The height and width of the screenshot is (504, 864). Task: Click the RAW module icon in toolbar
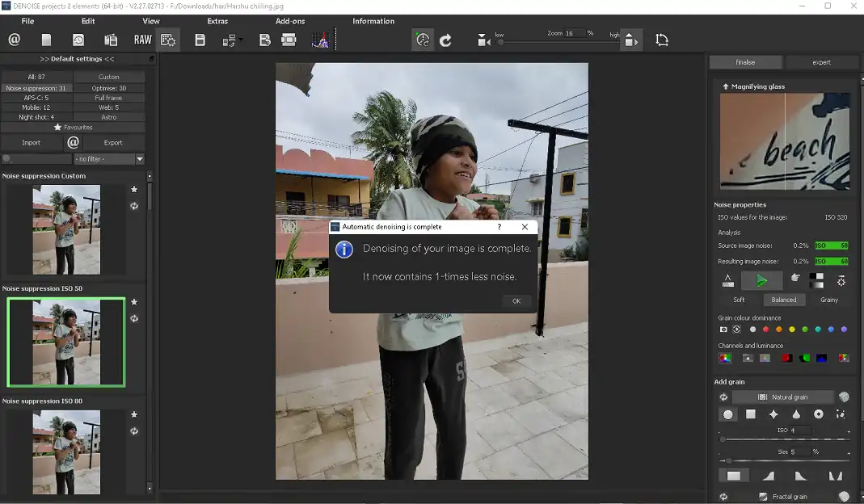[x=142, y=40]
